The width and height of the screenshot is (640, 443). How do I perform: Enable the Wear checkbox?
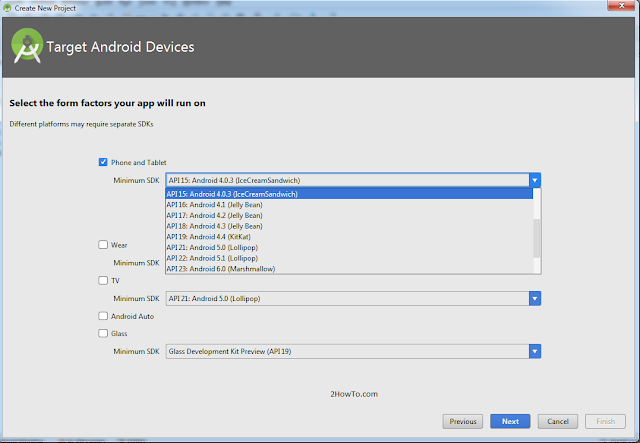103,245
